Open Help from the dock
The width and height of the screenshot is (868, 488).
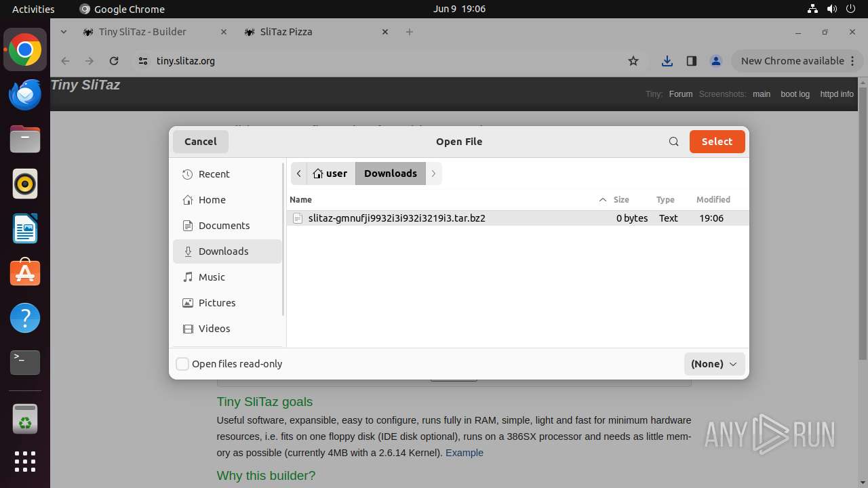pyautogui.click(x=25, y=318)
